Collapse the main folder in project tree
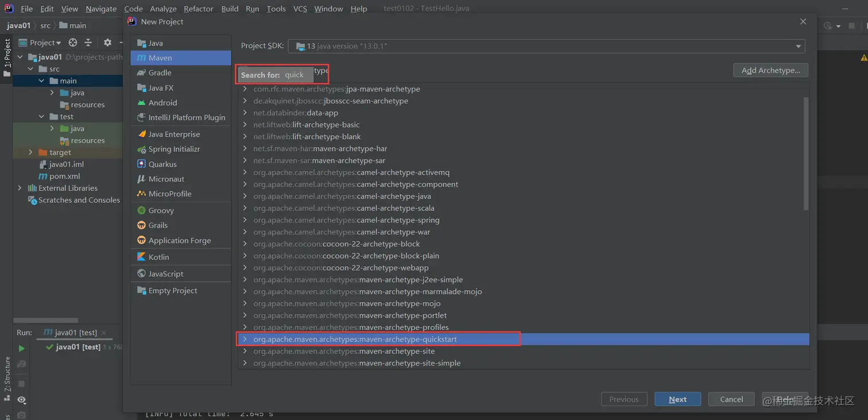This screenshot has width=868, height=420. 41,81
